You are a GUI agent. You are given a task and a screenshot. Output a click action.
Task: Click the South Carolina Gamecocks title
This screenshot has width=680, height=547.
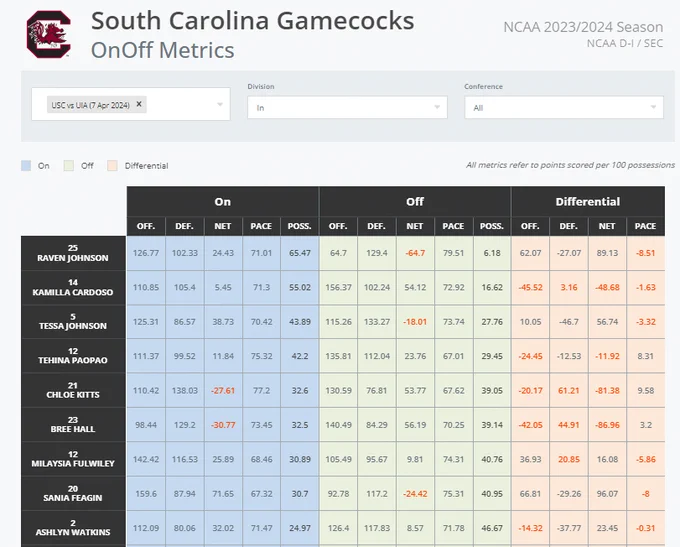click(x=252, y=21)
